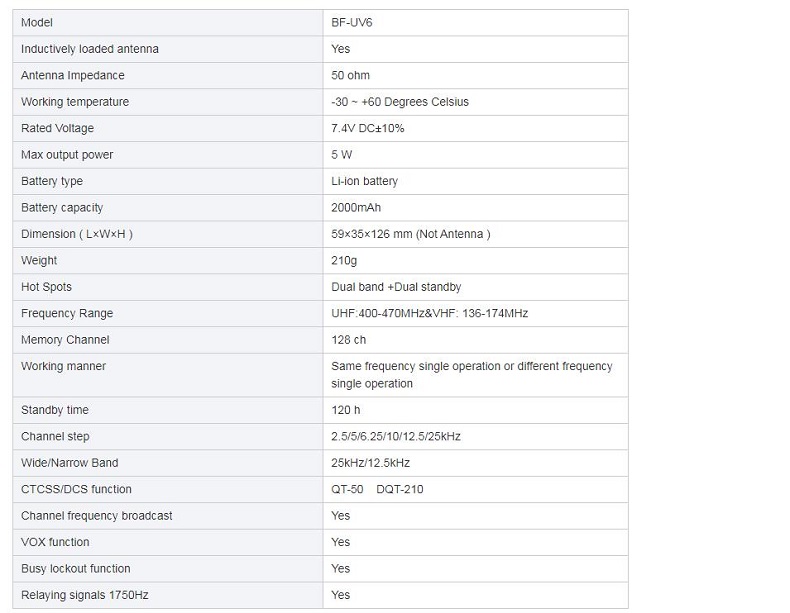The height and width of the screenshot is (613, 790).
Task: Click the Working temperature row label
Action: 75,102
